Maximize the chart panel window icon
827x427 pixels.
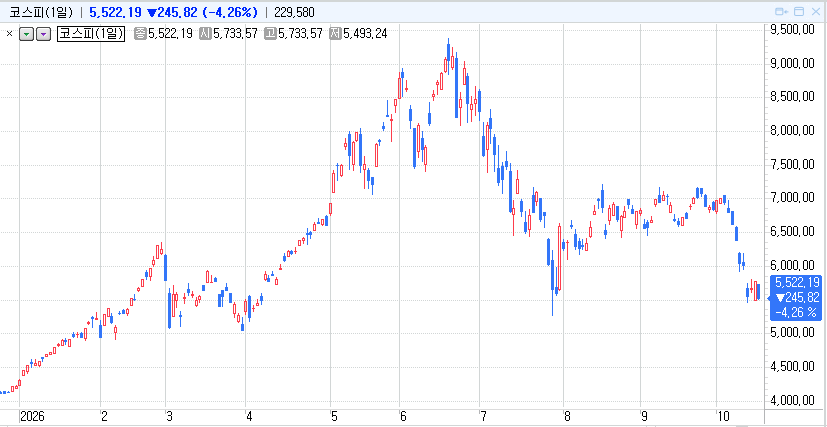(799, 12)
